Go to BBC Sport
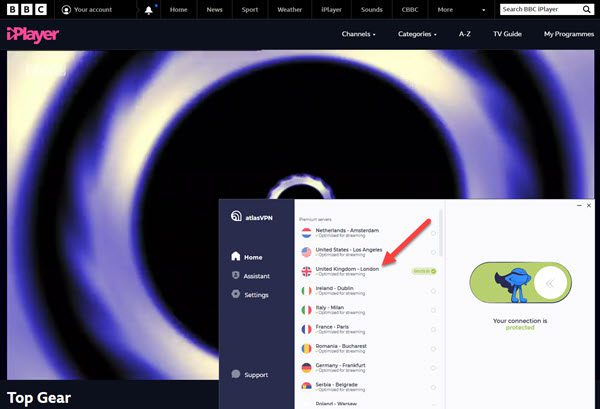600x409 pixels. coord(250,10)
